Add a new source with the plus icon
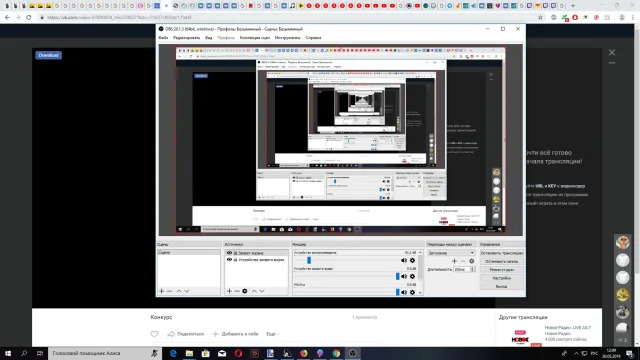 pyautogui.click(x=229, y=291)
